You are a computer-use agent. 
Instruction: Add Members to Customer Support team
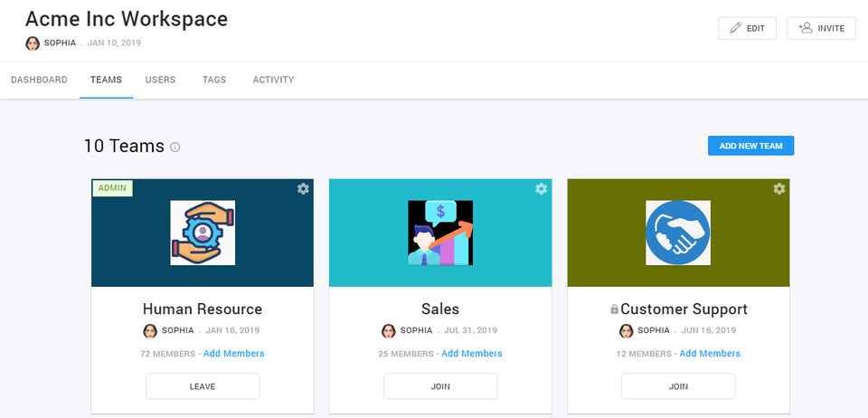pyautogui.click(x=710, y=353)
